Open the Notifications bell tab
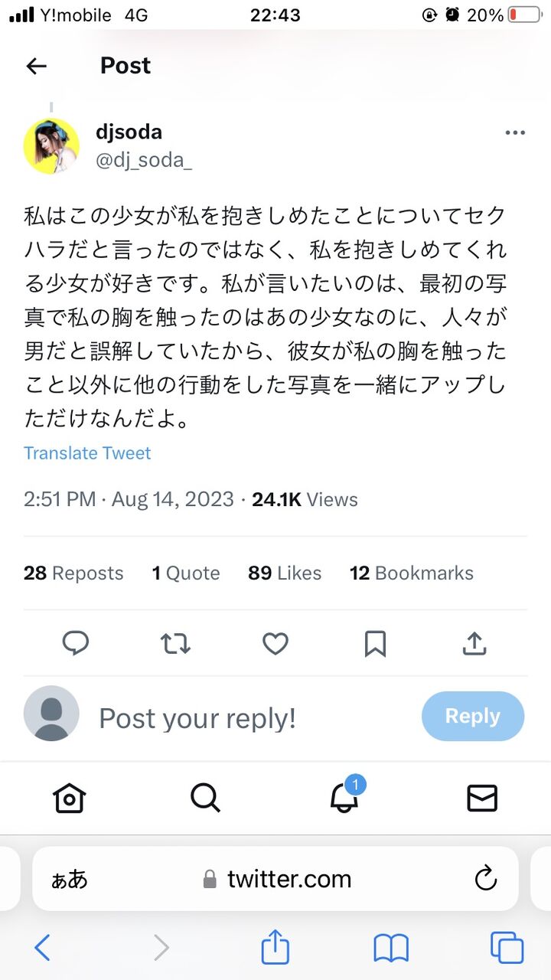The height and width of the screenshot is (980, 551). click(x=344, y=799)
